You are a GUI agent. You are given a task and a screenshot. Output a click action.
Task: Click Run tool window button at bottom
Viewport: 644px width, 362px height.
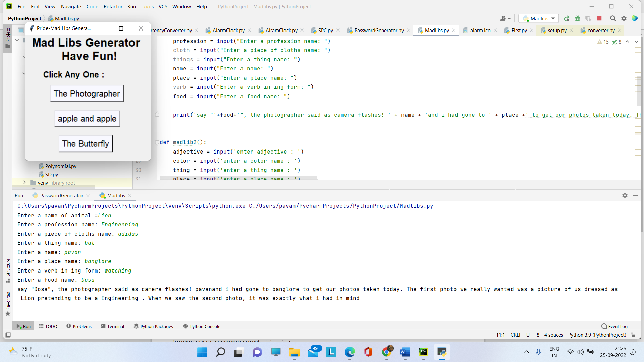23,326
